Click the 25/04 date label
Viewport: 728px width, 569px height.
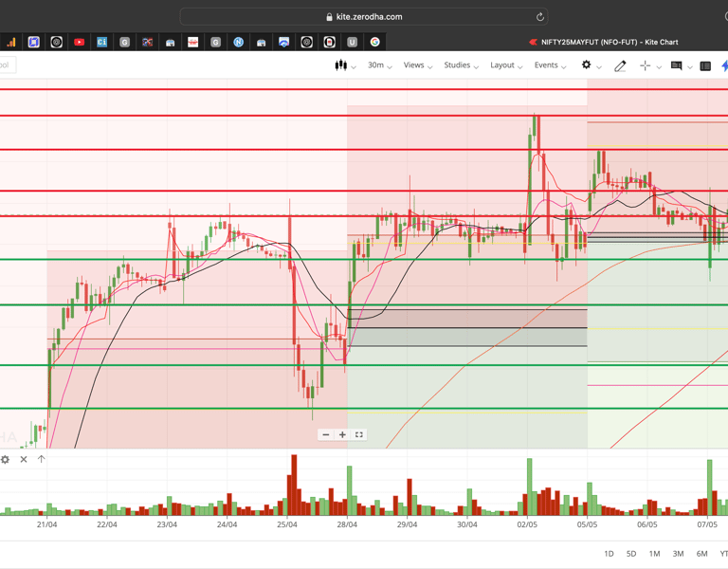[x=287, y=524]
